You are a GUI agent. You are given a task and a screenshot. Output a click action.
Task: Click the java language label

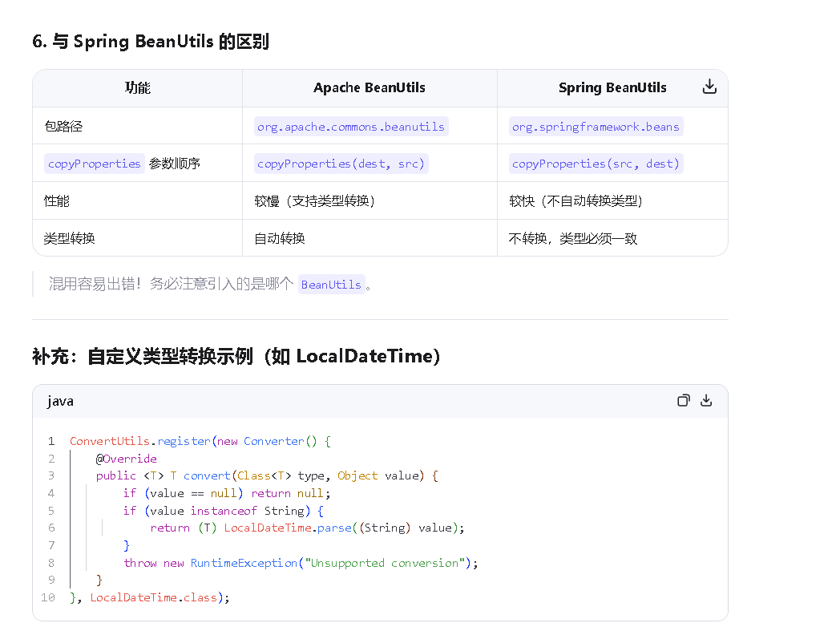pyautogui.click(x=60, y=401)
